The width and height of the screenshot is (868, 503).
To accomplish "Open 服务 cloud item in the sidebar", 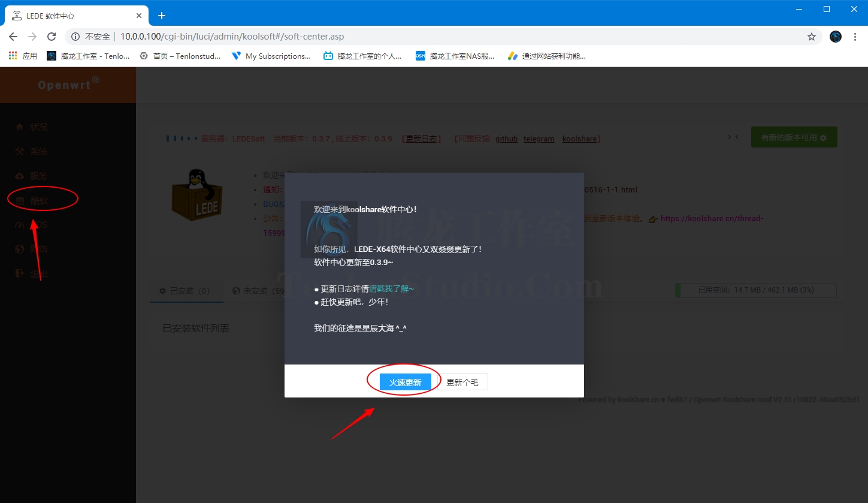I will (32, 176).
